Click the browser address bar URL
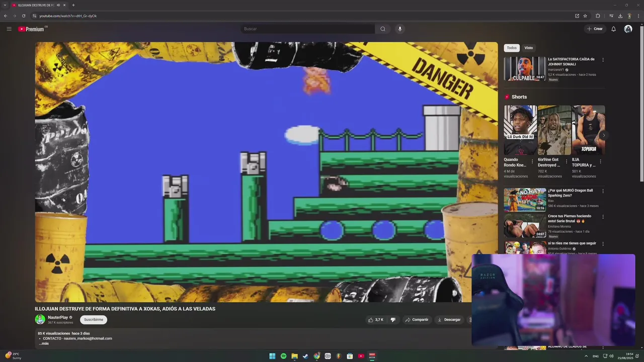This screenshot has width=644, height=362. point(68,16)
